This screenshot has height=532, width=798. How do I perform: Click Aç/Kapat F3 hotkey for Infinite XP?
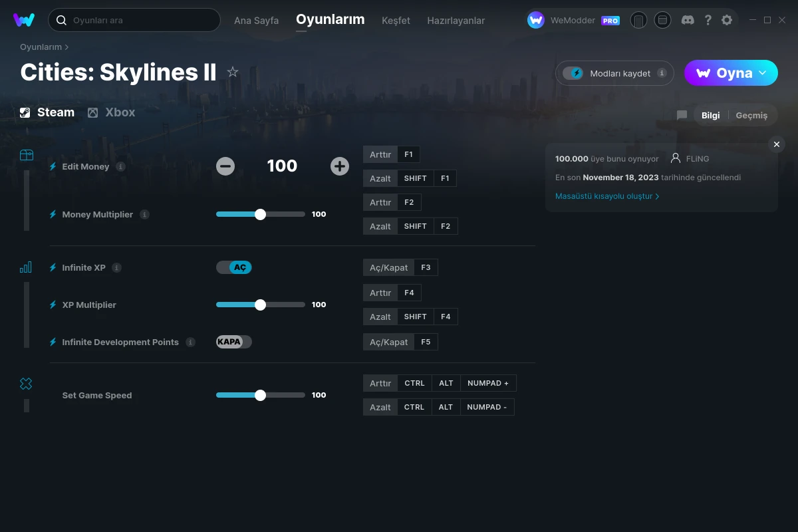coord(400,267)
